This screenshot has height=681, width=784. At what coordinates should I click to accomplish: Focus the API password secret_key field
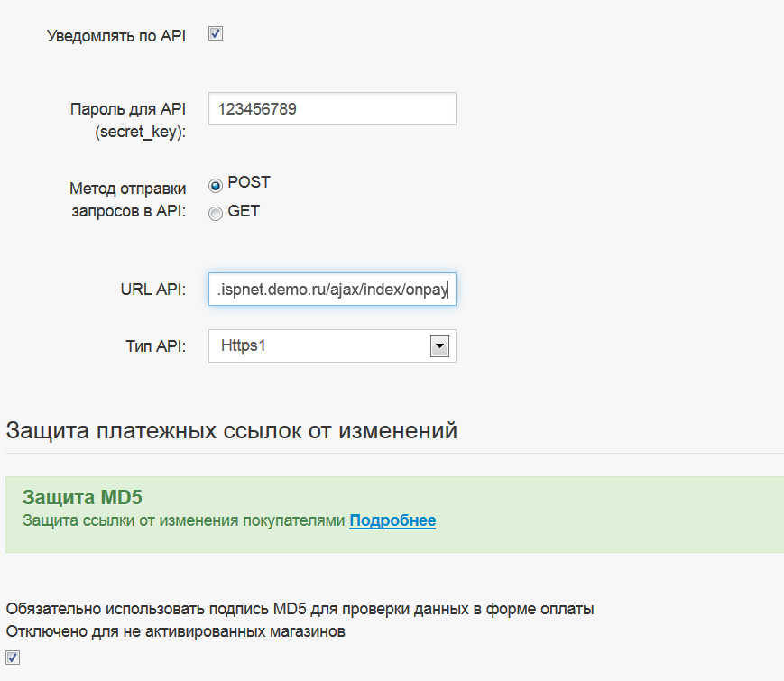331,109
